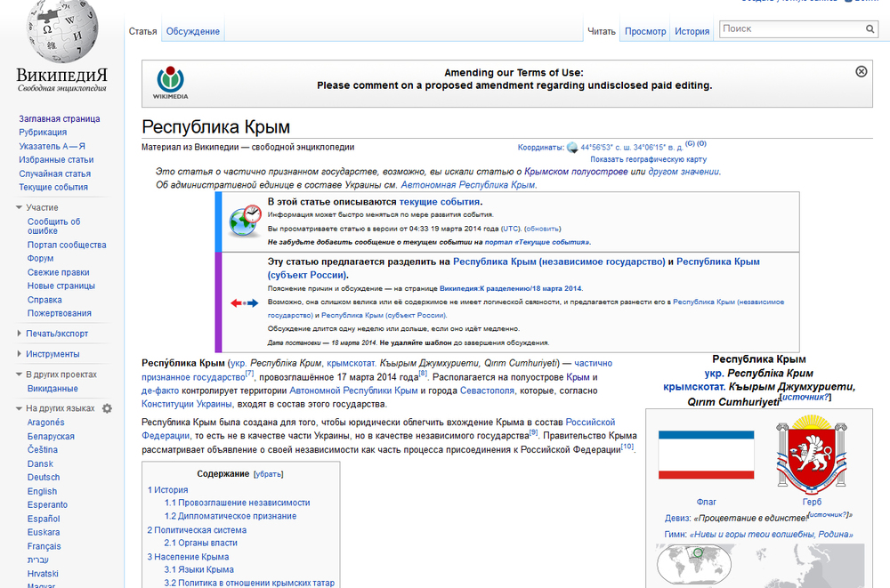This screenshot has width=890, height=588.
Task: Open the Crimea flag image
Action: (x=706, y=455)
